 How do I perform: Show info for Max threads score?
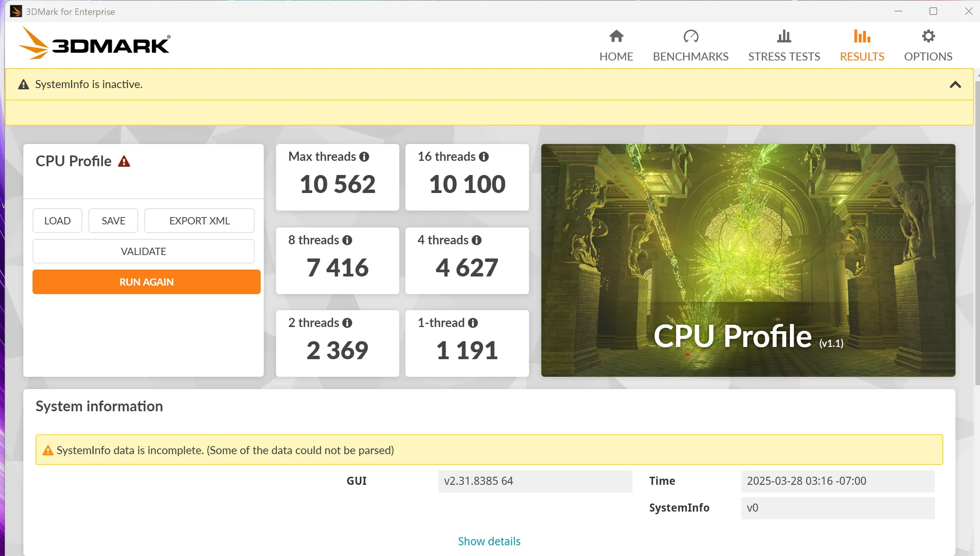point(364,157)
